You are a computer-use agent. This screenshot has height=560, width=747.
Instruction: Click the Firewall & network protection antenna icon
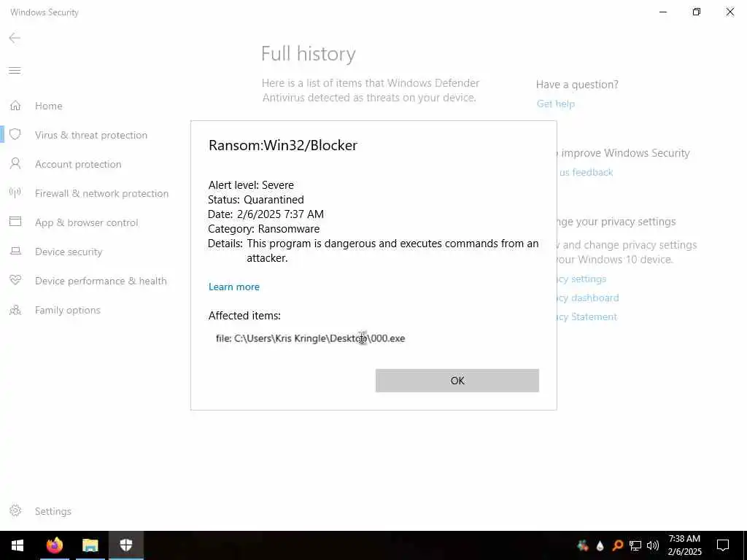[x=15, y=192]
